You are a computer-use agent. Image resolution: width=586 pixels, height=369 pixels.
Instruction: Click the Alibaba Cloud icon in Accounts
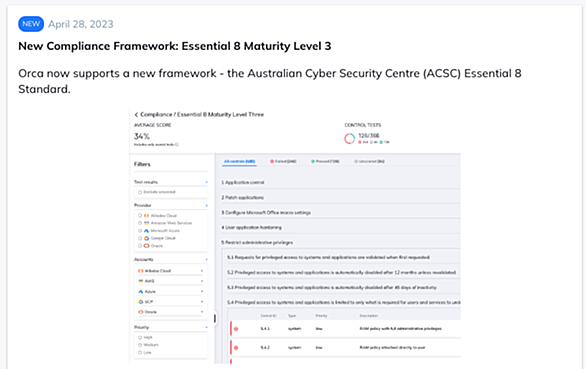point(141,271)
